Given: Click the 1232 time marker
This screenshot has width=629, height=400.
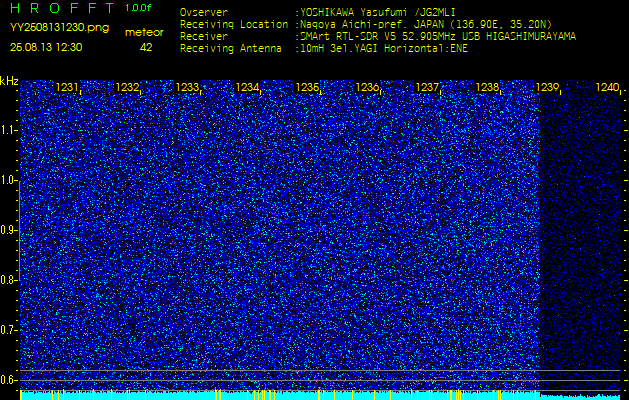Looking at the screenshot, I should (x=127, y=87).
